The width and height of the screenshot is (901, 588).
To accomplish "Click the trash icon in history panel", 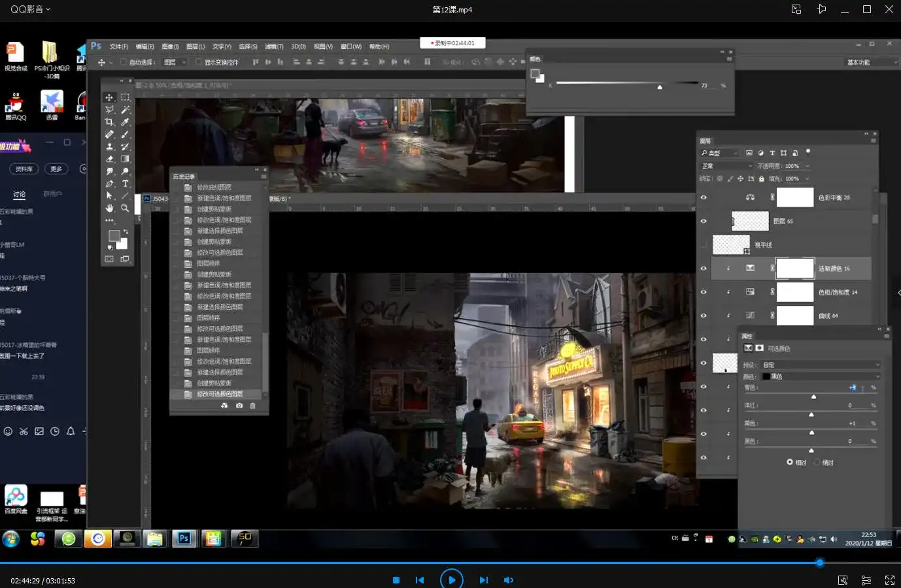I will pyautogui.click(x=253, y=406).
